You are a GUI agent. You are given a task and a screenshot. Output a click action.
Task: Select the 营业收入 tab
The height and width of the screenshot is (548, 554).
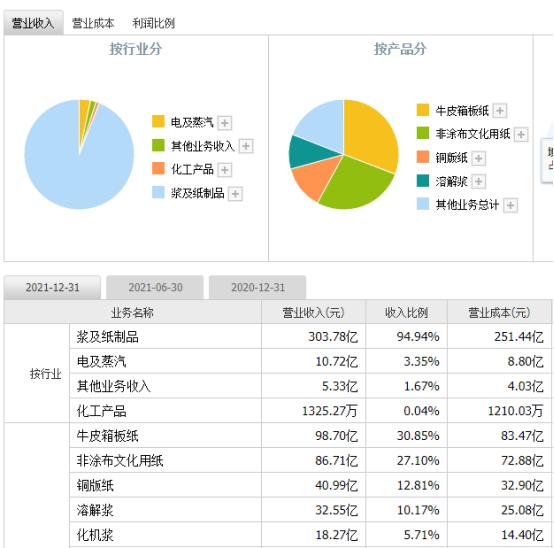[x=34, y=23]
